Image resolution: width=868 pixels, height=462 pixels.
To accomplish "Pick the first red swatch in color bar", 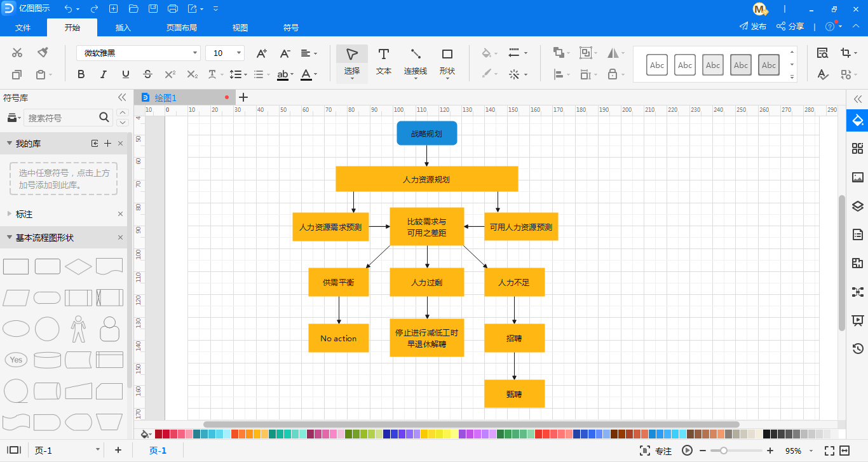I will 159,434.
